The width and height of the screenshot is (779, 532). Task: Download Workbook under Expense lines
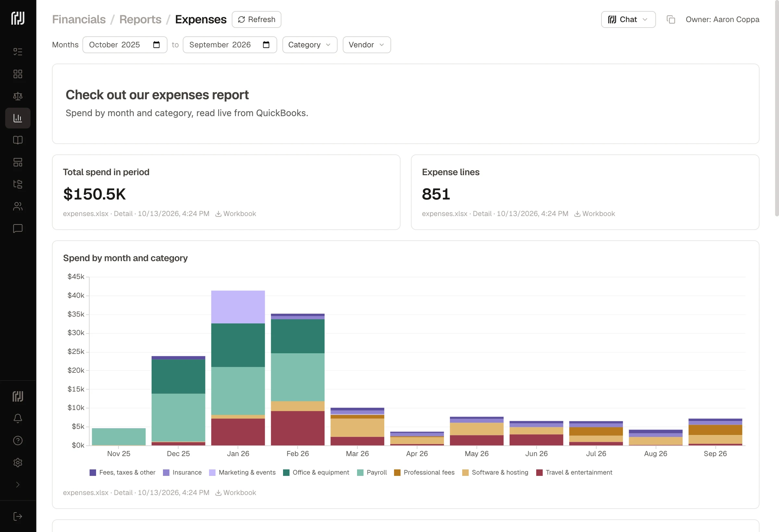[x=595, y=214]
